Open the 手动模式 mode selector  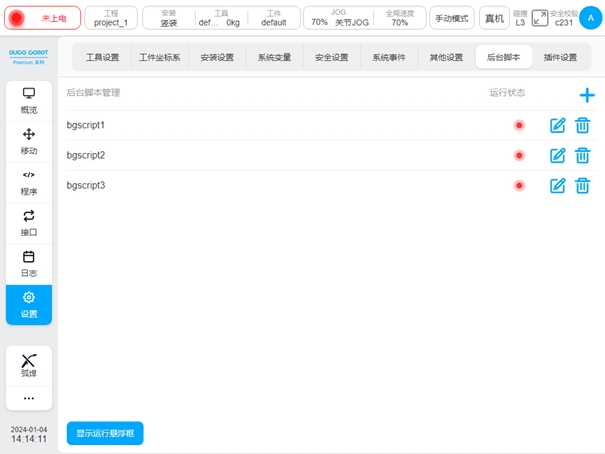point(452,18)
